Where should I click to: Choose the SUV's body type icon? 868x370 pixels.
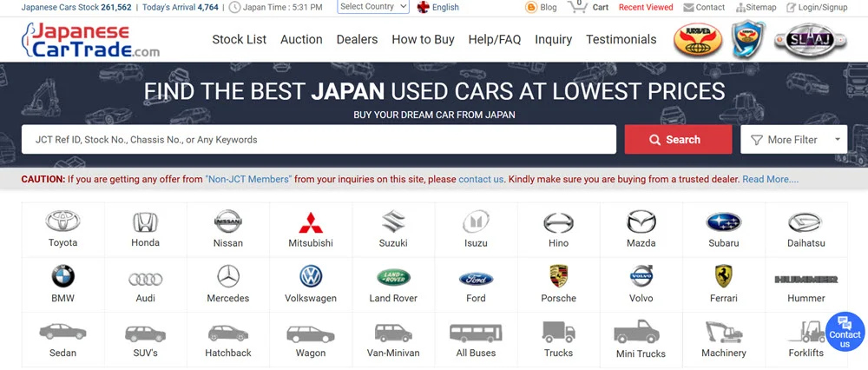tap(145, 334)
